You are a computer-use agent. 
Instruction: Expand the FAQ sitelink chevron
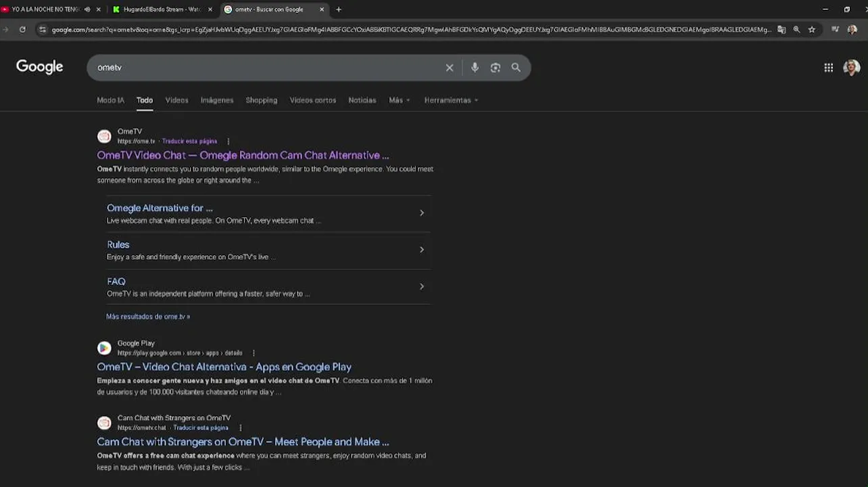422,286
